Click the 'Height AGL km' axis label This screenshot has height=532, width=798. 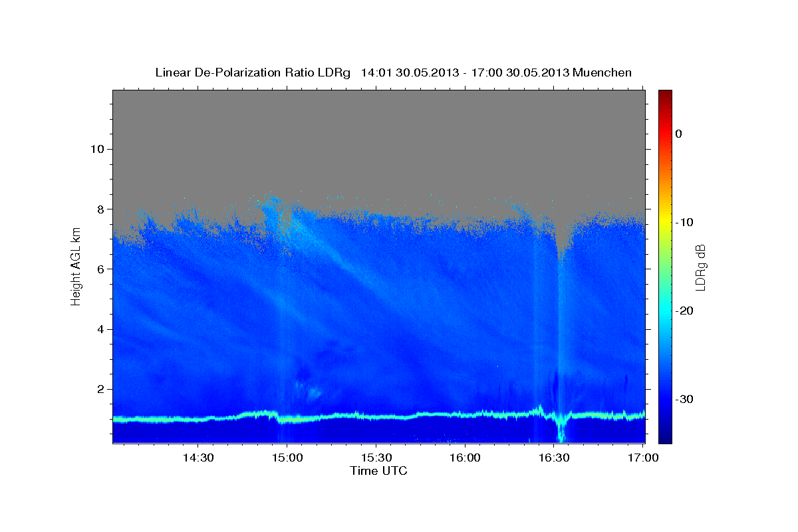pos(76,266)
